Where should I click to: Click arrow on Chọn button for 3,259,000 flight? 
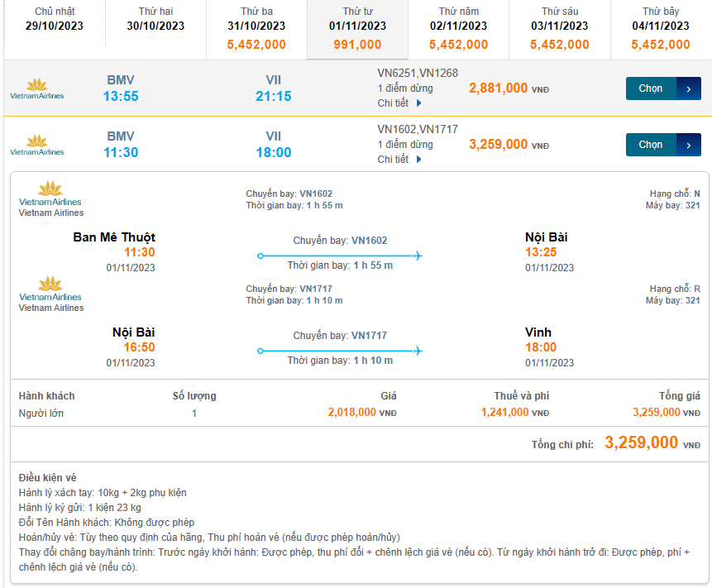click(x=689, y=145)
